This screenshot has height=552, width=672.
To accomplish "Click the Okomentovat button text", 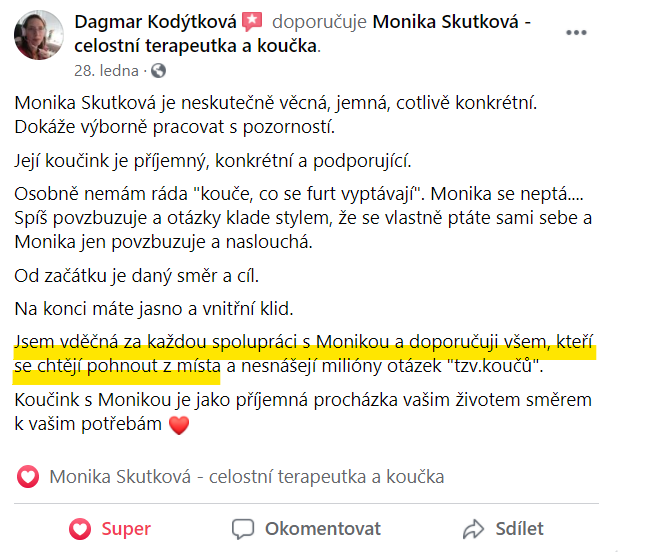I will 323,529.
